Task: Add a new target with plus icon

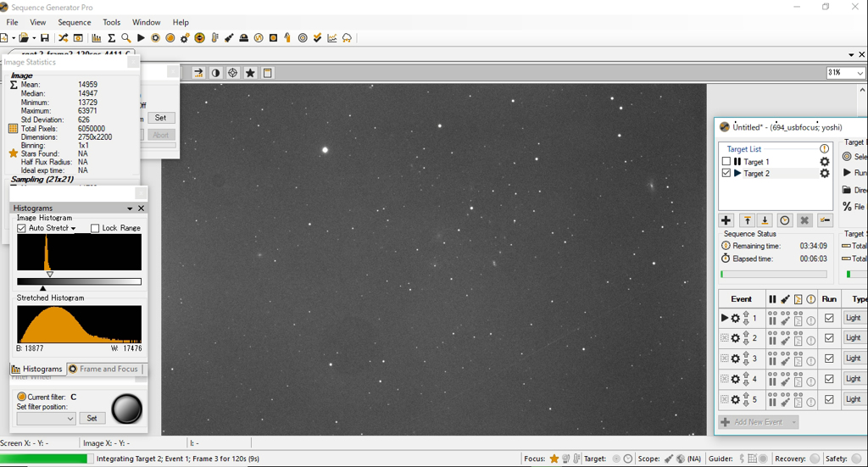Action: [x=726, y=220]
